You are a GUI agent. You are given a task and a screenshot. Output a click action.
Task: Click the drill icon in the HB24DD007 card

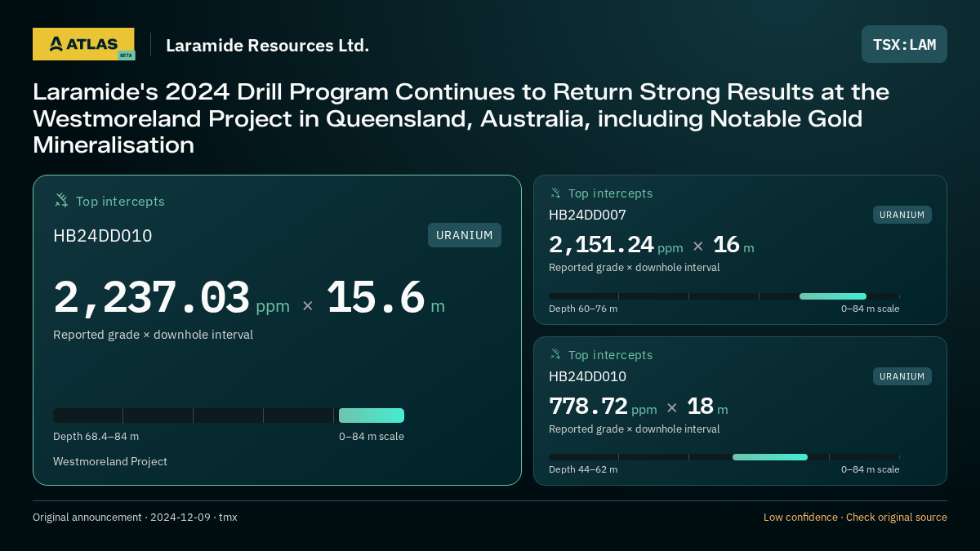[x=555, y=193]
